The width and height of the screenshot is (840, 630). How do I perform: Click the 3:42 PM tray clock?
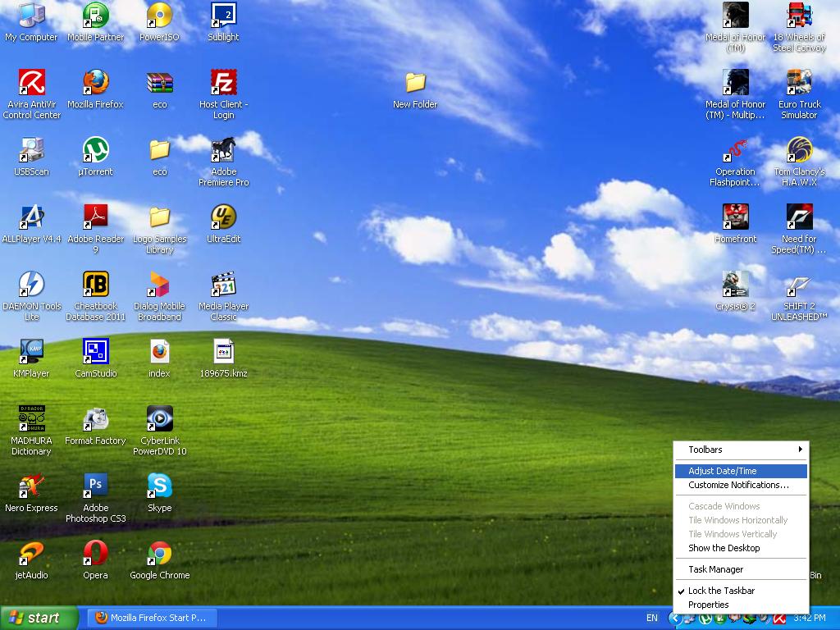[810, 618]
